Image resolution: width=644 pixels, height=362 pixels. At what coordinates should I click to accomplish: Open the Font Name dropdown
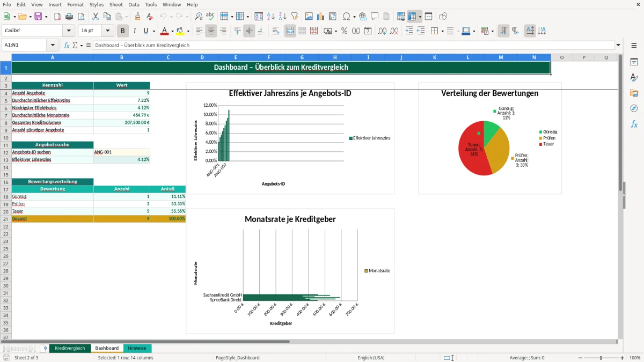coord(69,31)
